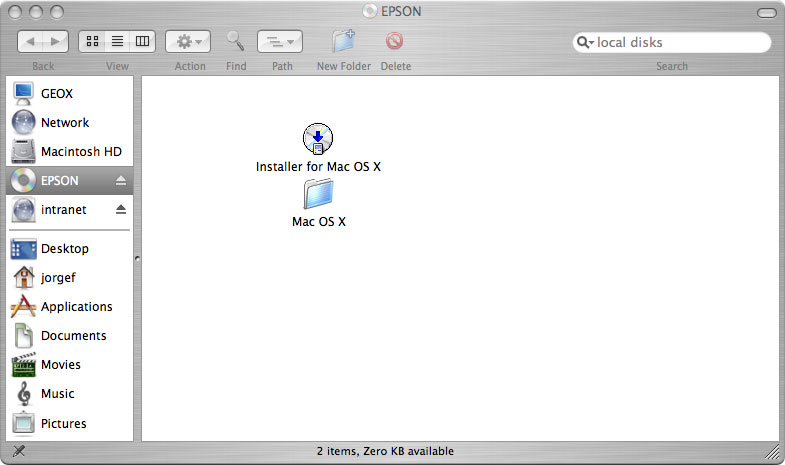Click in the local disks search field
Screen dimensions: 785x465
[672, 43]
